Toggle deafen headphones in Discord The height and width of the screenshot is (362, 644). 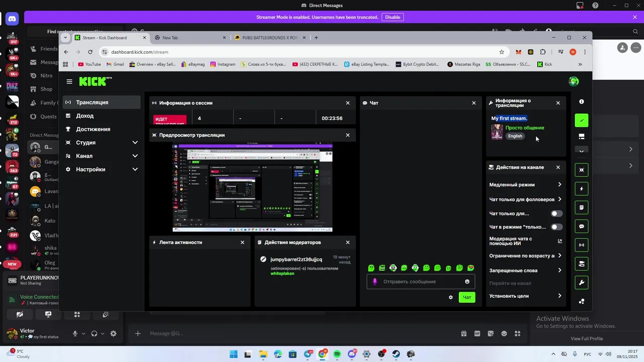[x=94, y=333]
